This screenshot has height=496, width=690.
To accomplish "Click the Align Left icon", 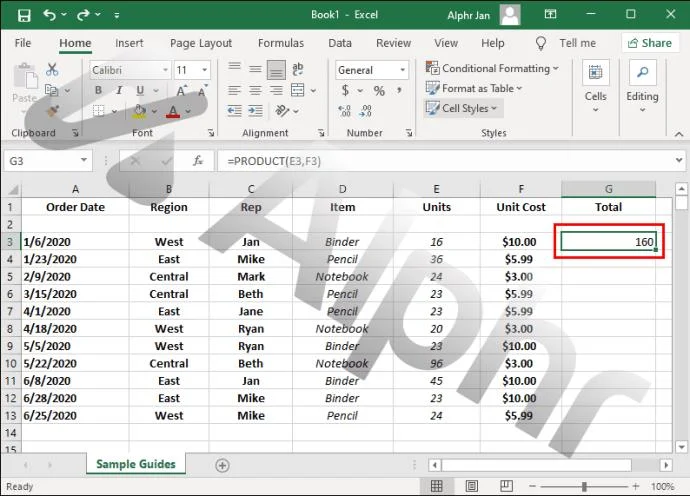I will [234, 91].
